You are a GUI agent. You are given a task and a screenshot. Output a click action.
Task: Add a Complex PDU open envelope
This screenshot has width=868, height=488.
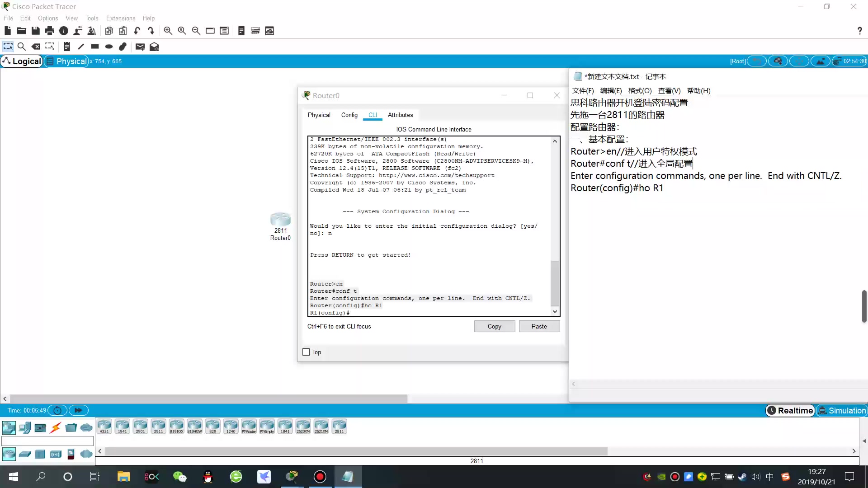(154, 47)
